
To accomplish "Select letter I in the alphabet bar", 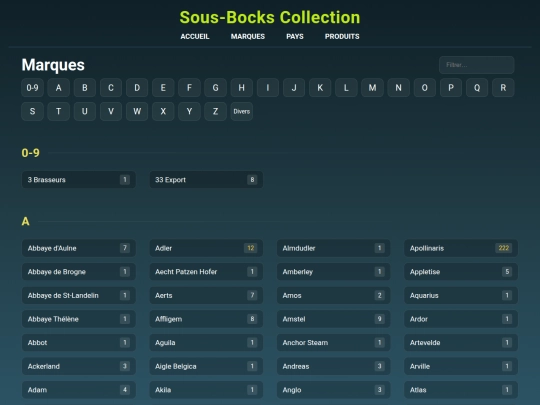I will 268,88.
